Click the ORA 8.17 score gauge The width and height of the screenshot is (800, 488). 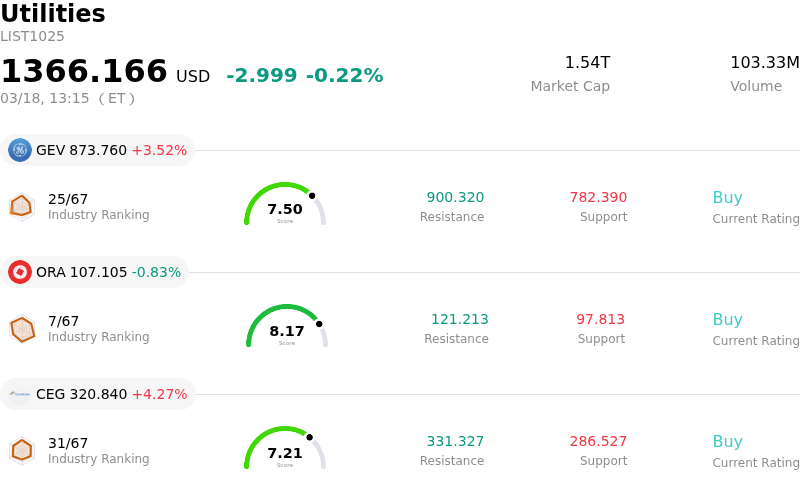tap(287, 327)
